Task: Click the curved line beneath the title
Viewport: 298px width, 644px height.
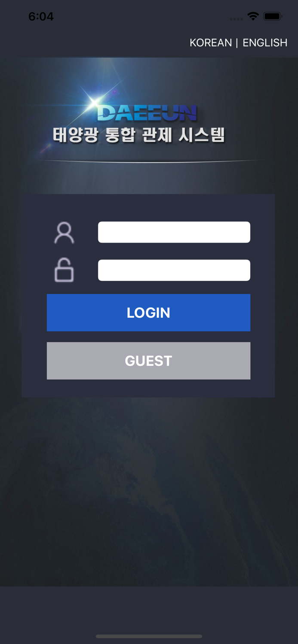Action: tap(149, 161)
